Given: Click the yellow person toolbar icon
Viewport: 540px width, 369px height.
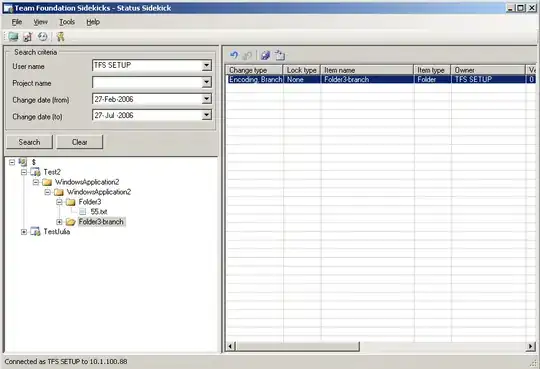Looking at the screenshot, I should (x=61, y=37).
